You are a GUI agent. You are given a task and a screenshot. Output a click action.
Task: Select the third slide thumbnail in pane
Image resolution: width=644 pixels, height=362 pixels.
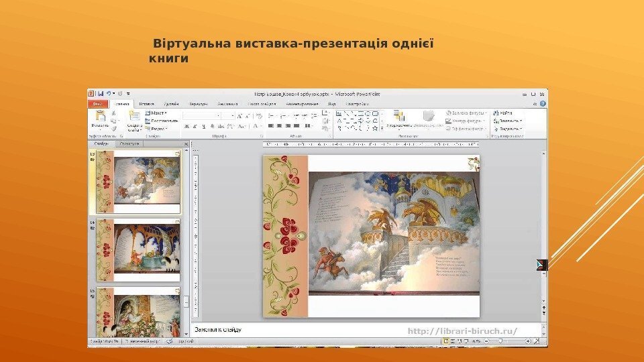point(138,312)
